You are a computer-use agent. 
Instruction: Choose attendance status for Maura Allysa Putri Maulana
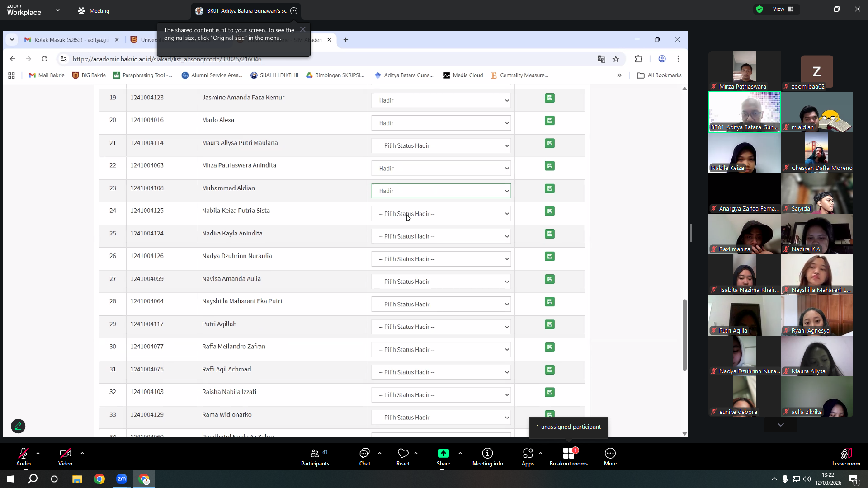(x=441, y=145)
